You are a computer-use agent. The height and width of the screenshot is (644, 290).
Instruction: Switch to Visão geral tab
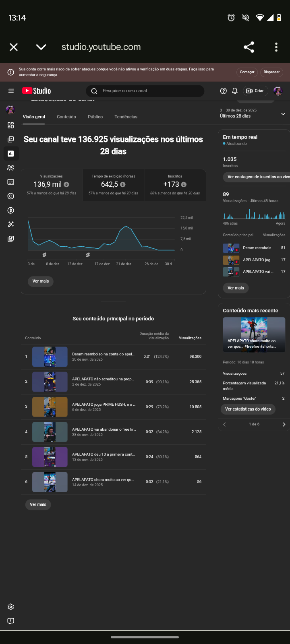[x=34, y=117]
